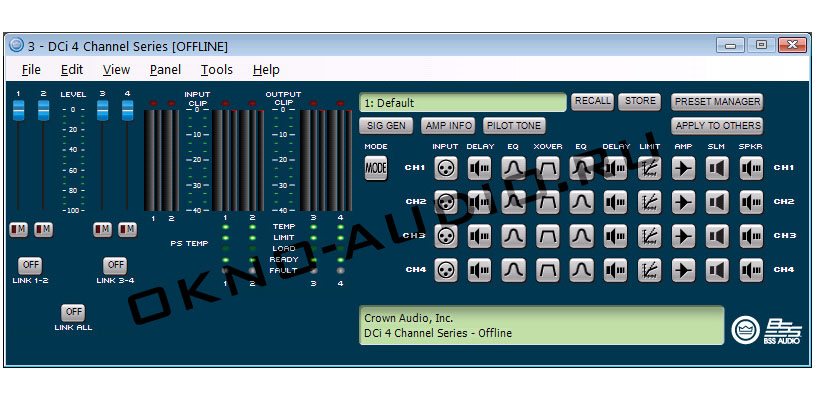Open CH3 output EQ block

pyautogui.click(x=582, y=236)
